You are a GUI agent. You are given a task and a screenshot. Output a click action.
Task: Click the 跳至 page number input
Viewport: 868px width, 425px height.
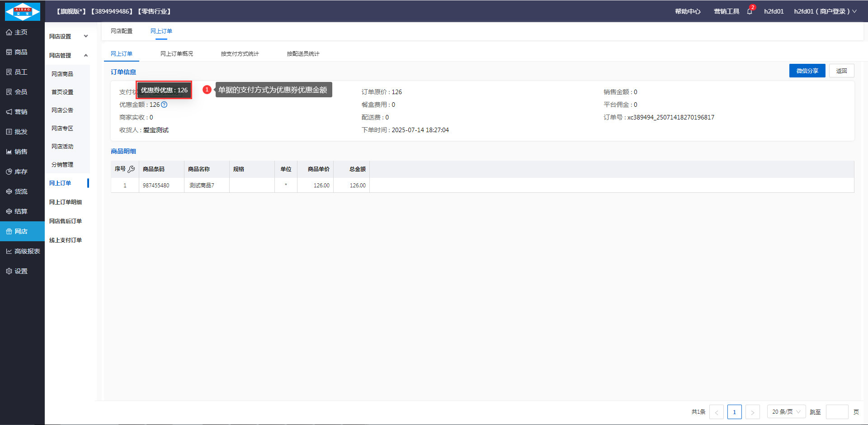coord(837,412)
